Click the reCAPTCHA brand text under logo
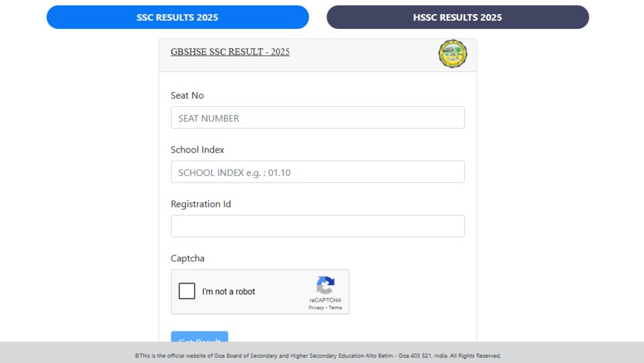Viewport: 644px width, 363px height. [325, 300]
